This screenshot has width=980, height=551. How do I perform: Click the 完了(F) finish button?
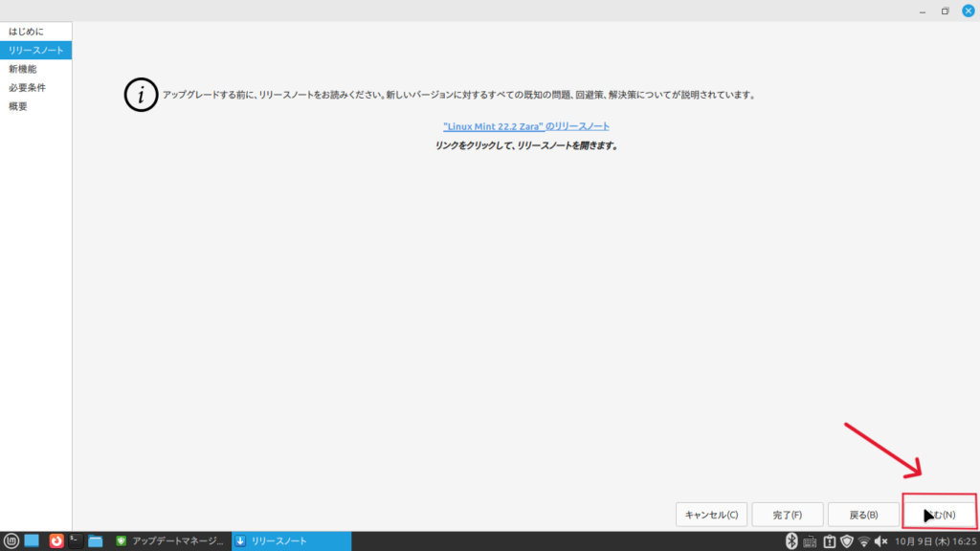pyautogui.click(x=787, y=515)
